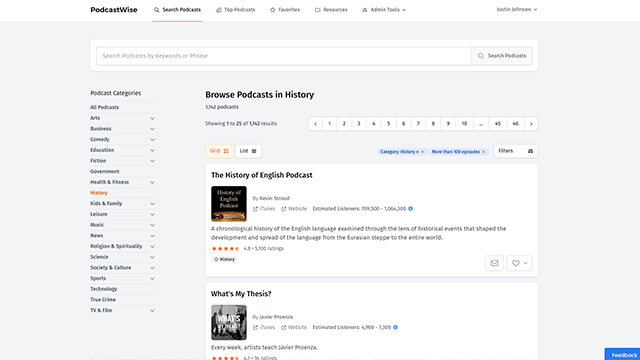Expand the Comedy category chevron
The image size is (640, 360).
[x=152, y=140]
